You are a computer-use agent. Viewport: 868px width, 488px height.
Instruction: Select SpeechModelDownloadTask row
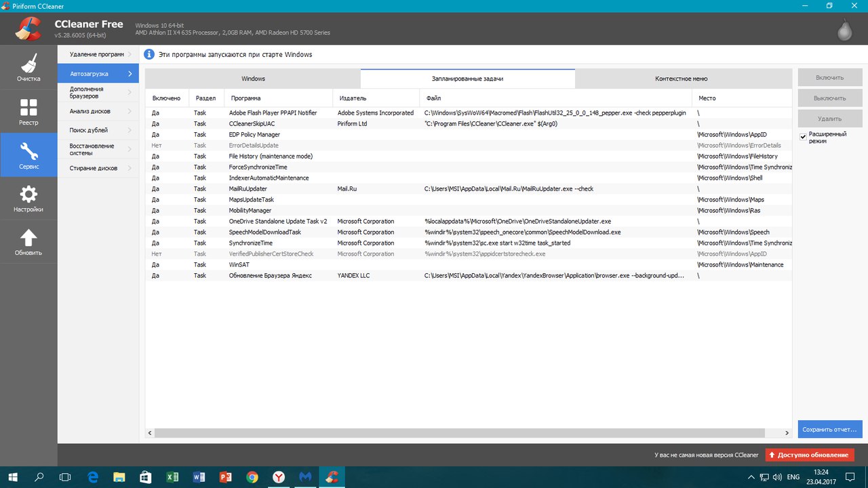(x=469, y=232)
